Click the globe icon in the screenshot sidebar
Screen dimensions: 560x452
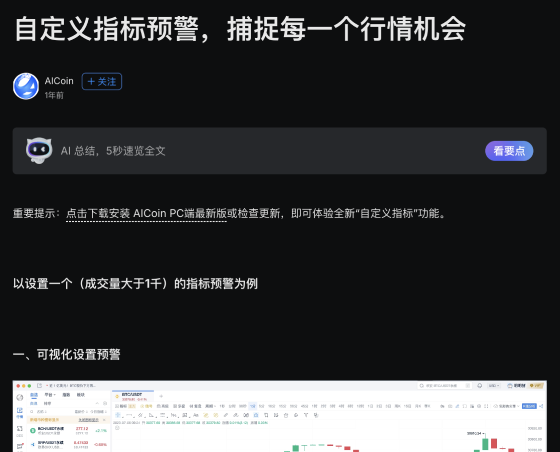click(x=20, y=397)
